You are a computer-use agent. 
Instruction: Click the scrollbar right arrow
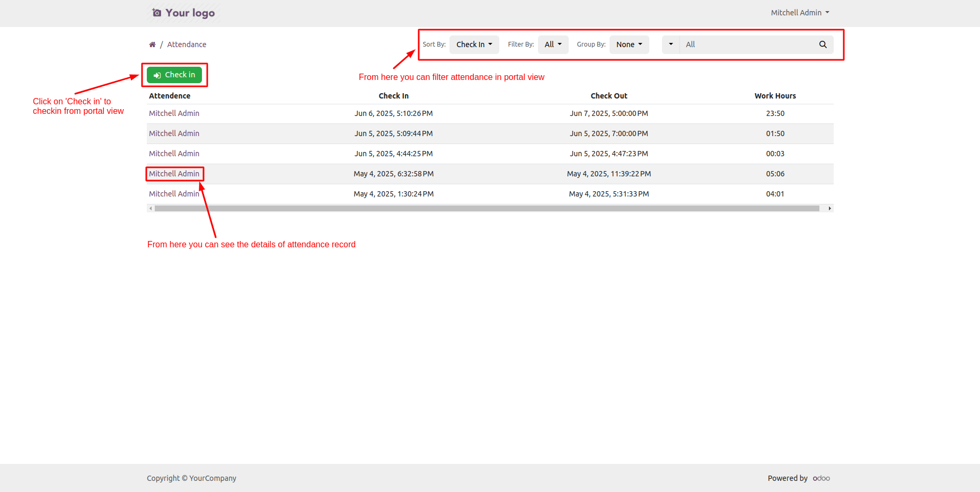tap(829, 209)
